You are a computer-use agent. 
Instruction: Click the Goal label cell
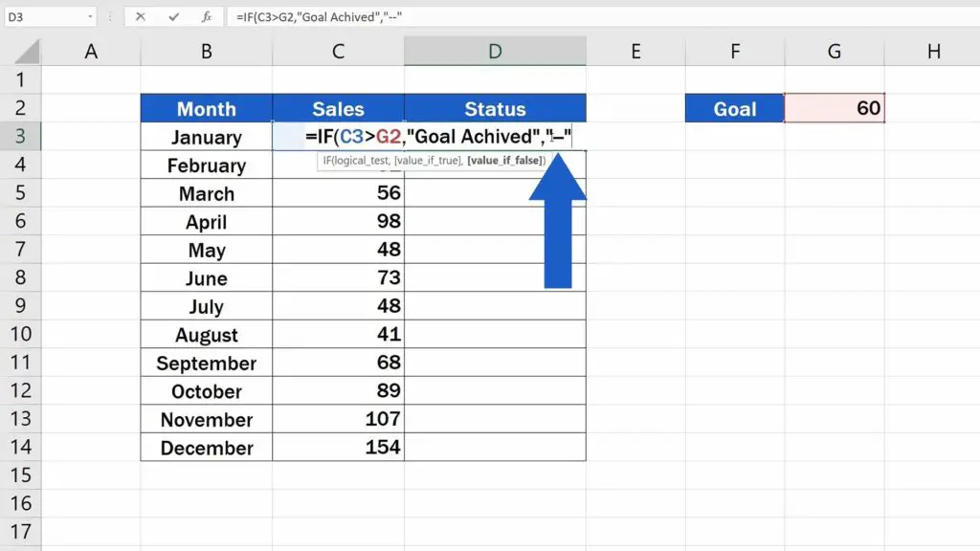734,108
